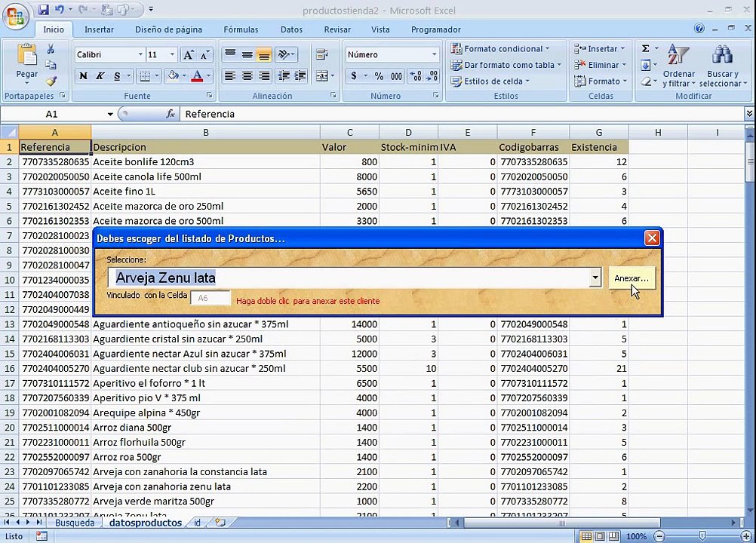Image resolution: width=756 pixels, height=543 pixels.
Task: Click the Cut scissors icon
Action: [x=51, y=49]
